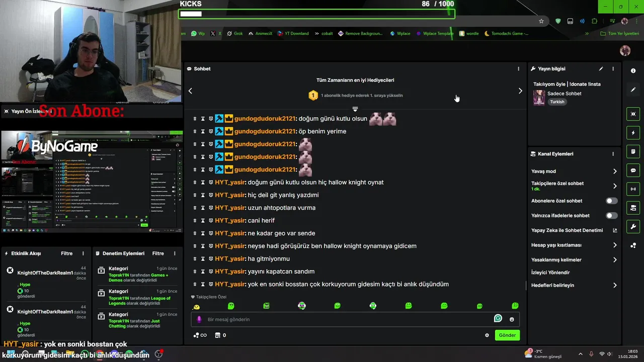Open Denetim Eylemleri three-dot menu
The image size is (644, 362).
[175, 253]
